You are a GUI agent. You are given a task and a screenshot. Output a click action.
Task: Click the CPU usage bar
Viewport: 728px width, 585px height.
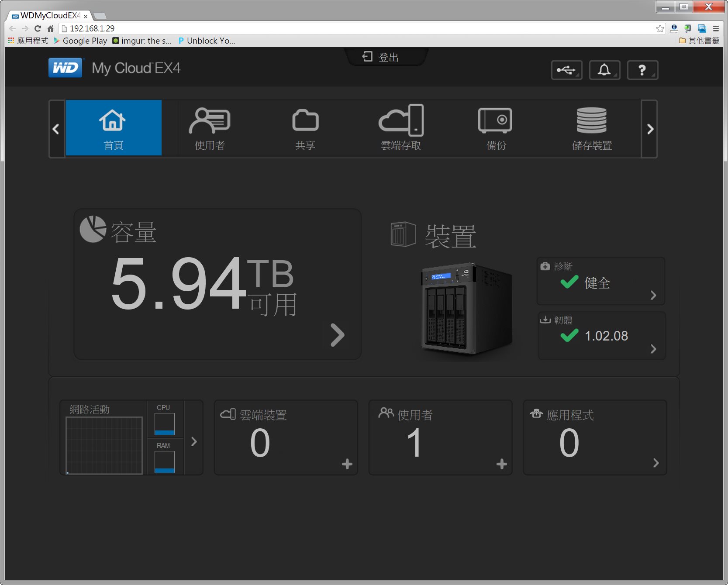point(165,424)
